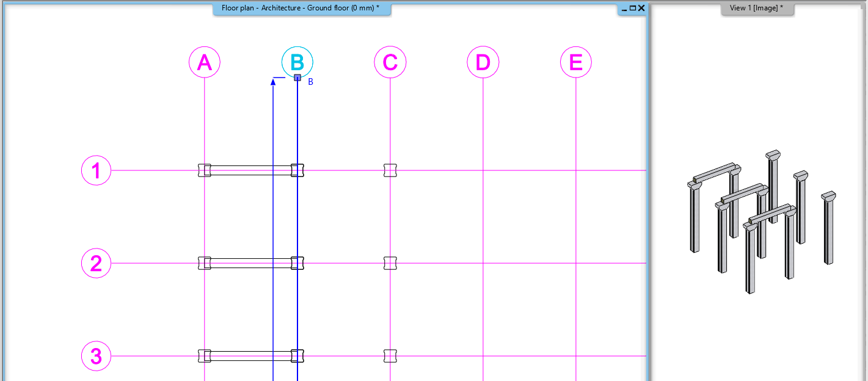Viewport: 868px width, 381px height.
Task: Click the highlighted grid bubble B
Action: pyautogui.click(x=297, y=62)
